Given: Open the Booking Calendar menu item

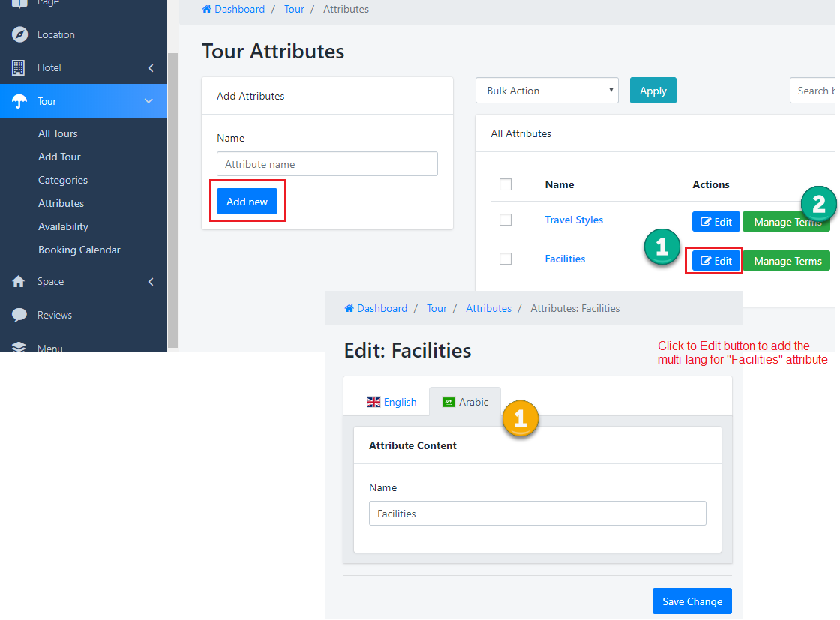Looking at the screenshot, I should (x=79, y=250).
